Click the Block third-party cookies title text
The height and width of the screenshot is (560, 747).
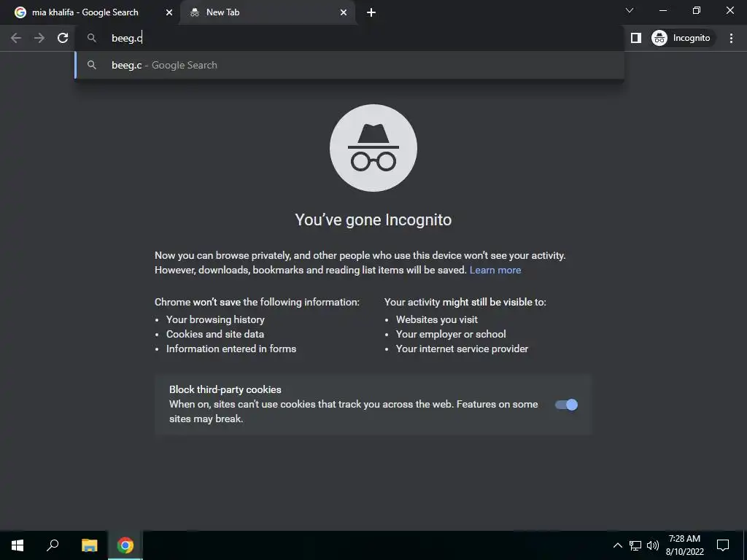(x=225, y=389)
